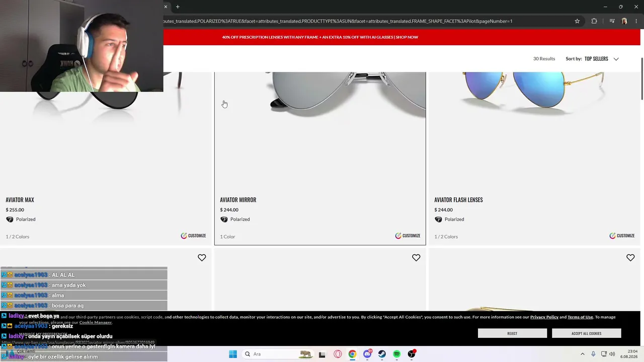Viewport: 644px width, 362px height.
Task: Launch Opera from the taskbar
Action: [x=338, y=354]
